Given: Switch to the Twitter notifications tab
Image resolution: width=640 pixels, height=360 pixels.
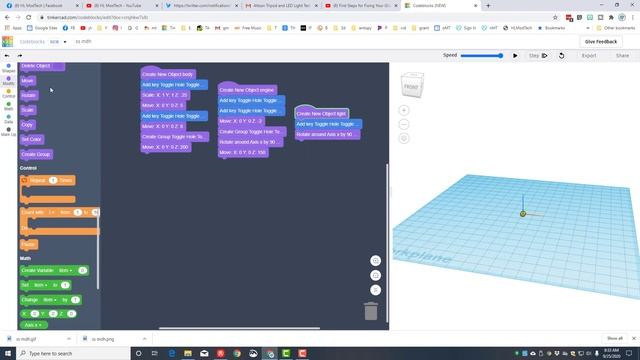Looking at the screenshot, I should tap(201, 6).
